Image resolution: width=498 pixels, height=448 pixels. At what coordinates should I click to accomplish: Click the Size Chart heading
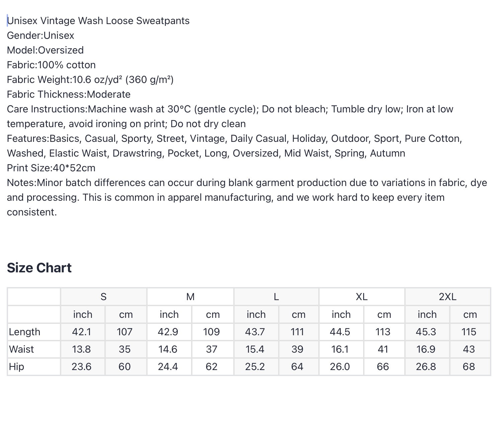pos(39,268)
